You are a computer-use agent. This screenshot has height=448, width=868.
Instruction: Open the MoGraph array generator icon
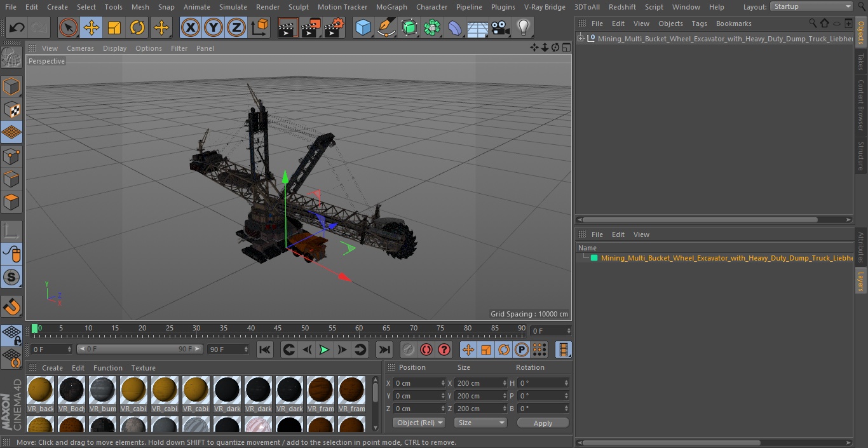(x=432, y=27)
